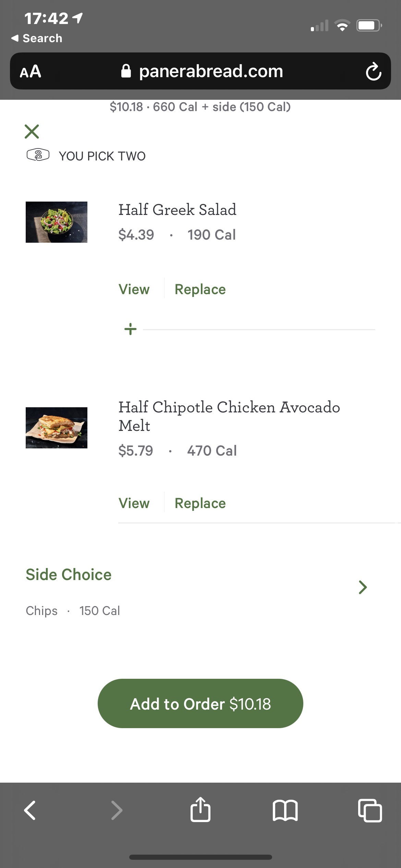The image size is (401, 868).
Task: View the Half Greek Salad details
Action: pyautogui.click(x=134, y=289)
